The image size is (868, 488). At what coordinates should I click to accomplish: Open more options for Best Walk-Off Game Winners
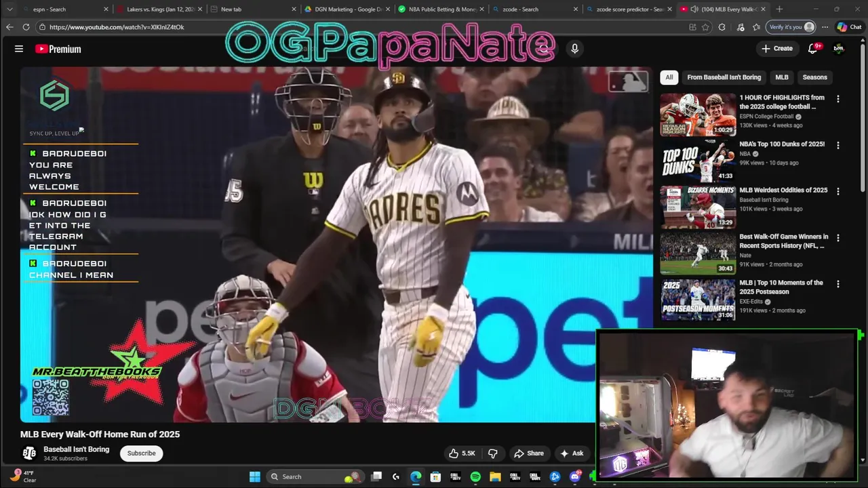pos(837,238)
